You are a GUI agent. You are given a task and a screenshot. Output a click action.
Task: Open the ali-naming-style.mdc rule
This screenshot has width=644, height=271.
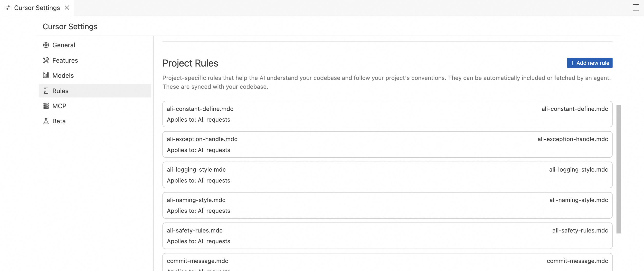coord(196,200)
